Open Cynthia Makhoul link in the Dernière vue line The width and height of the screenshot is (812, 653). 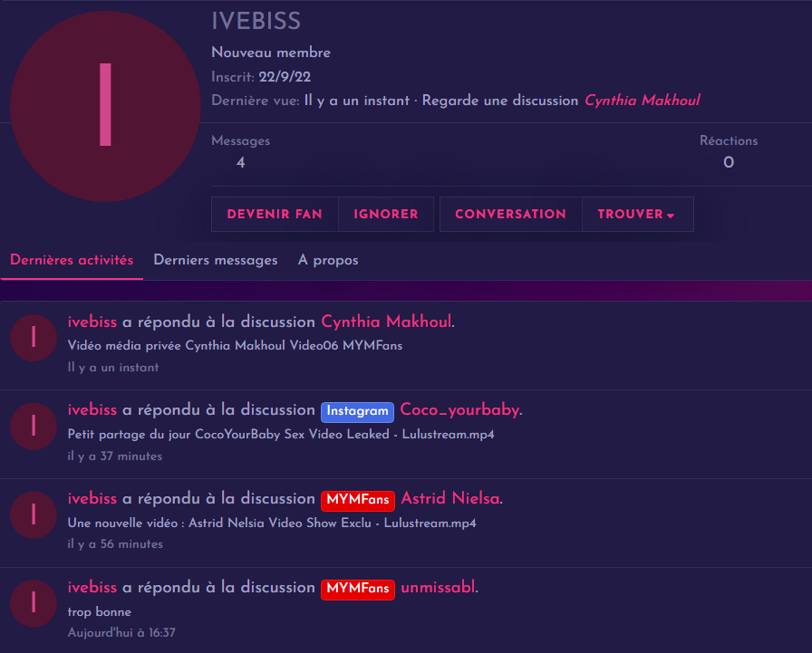pos(642,101)
